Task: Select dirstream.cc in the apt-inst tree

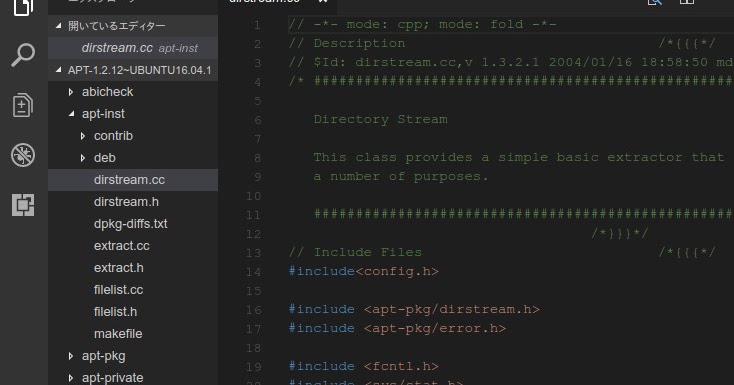Action: click(x=133, y=180)
